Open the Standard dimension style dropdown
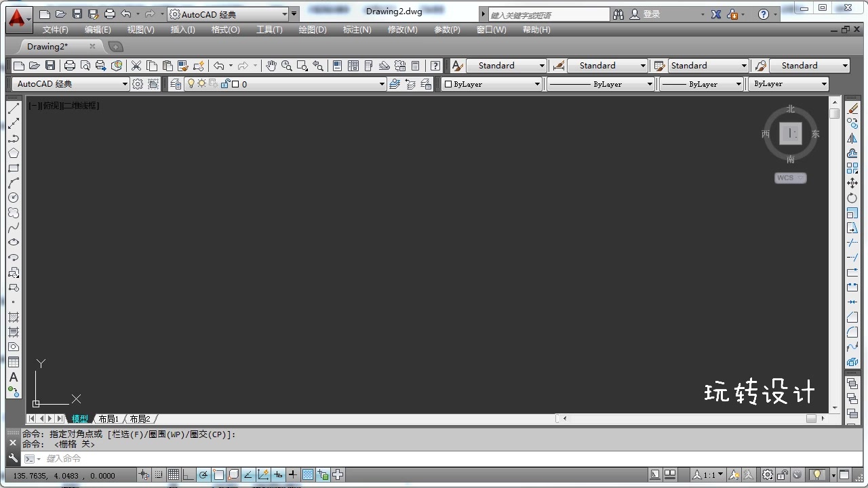The width and height of the screenshot is (868, 488). click(608, 66)
